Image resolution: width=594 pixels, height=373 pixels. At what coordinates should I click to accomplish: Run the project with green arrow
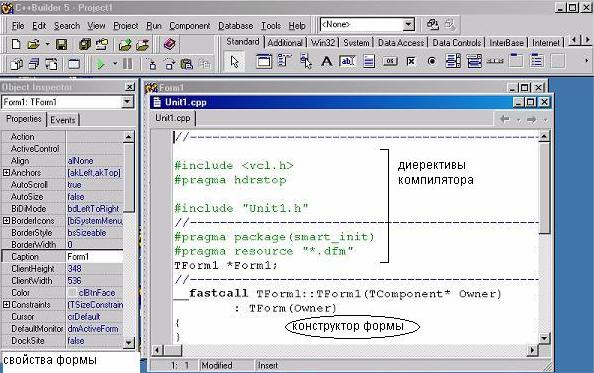pyautogui.click(x=101, y=64)
